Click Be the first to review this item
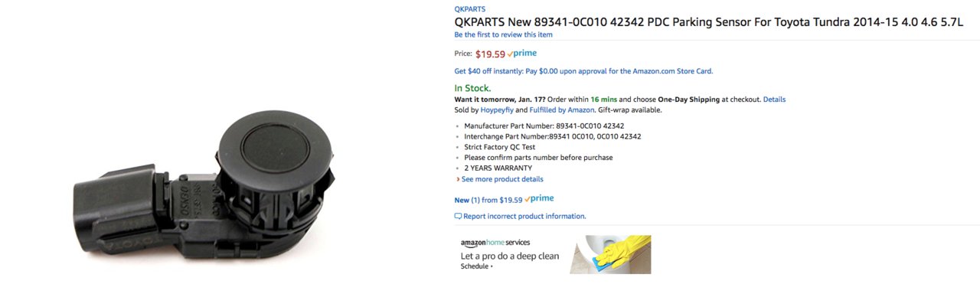The height and width of the screenshot is (294, 980). click(x=503, y=34)
